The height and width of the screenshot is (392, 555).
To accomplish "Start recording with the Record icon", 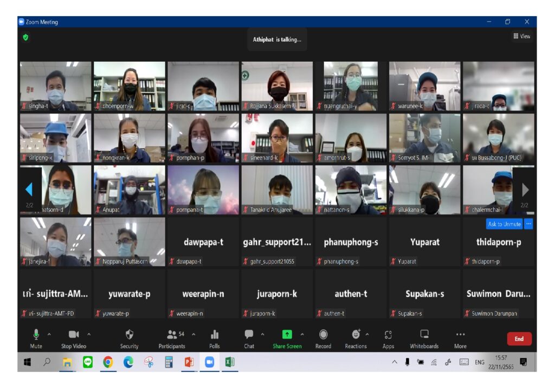I will click(323, 335).
